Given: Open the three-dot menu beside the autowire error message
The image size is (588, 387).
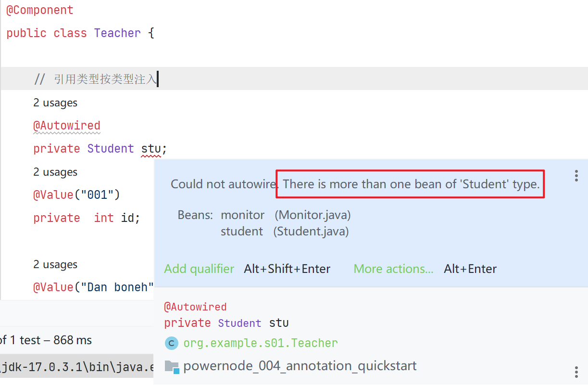Looking at the screenshot, I should coord(576,176).
